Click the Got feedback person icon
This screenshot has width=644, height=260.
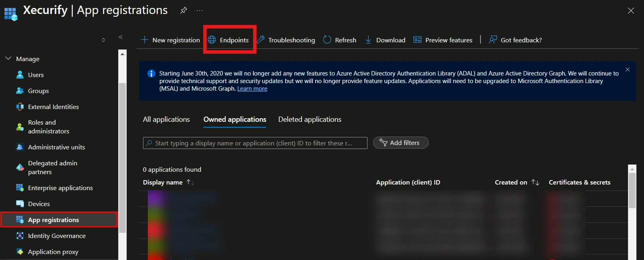coord(493,40)
